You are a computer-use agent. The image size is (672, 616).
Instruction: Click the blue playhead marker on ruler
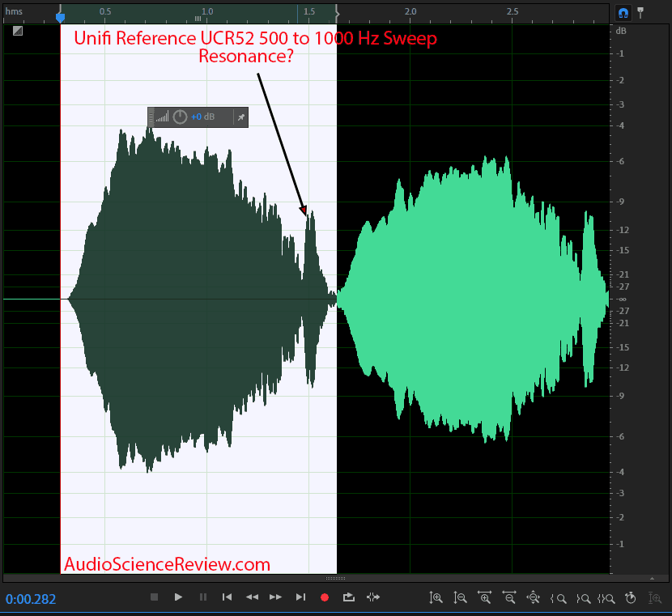point(61,17)
